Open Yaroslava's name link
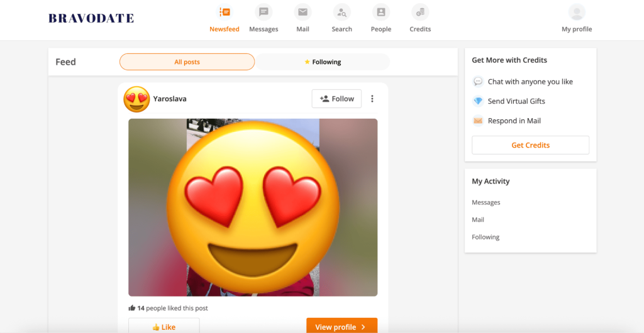The height and width of the screenshot is (333, 644). pos(170,99)
